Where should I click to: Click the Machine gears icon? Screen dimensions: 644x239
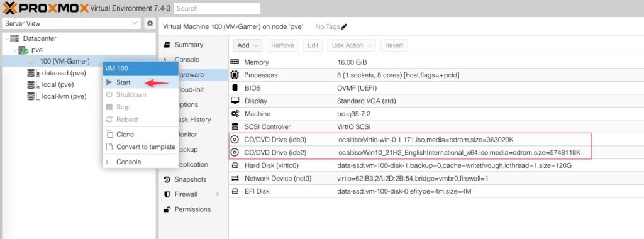235,114
